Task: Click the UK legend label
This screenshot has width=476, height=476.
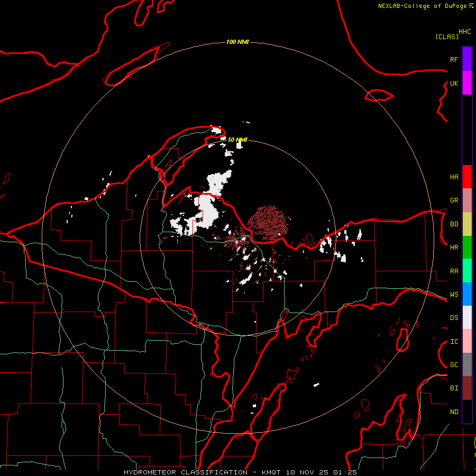Action: (x=454, y=83)
